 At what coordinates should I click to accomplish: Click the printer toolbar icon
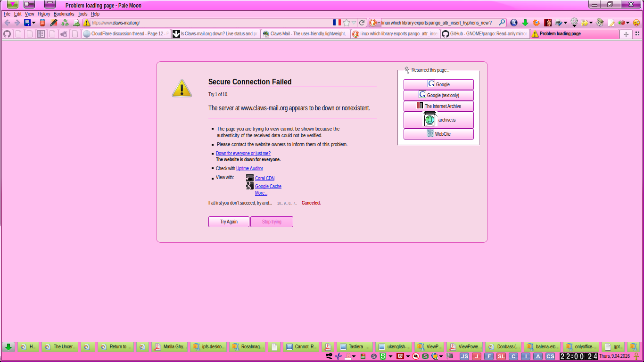click(x=559, y=23)
